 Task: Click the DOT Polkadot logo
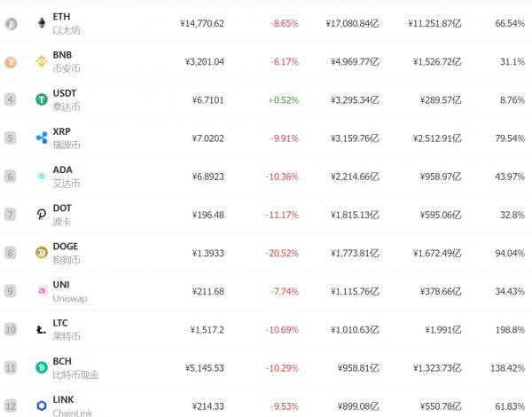42,215
